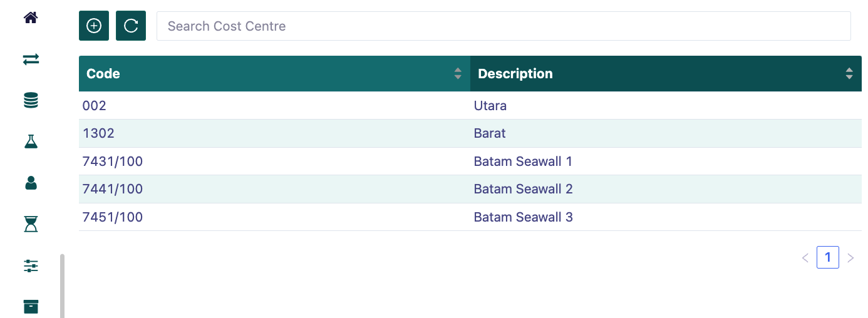Go to previous page arrow
Image resolution: width=868 pixels, height=318 pixels.
coord(805,258)
